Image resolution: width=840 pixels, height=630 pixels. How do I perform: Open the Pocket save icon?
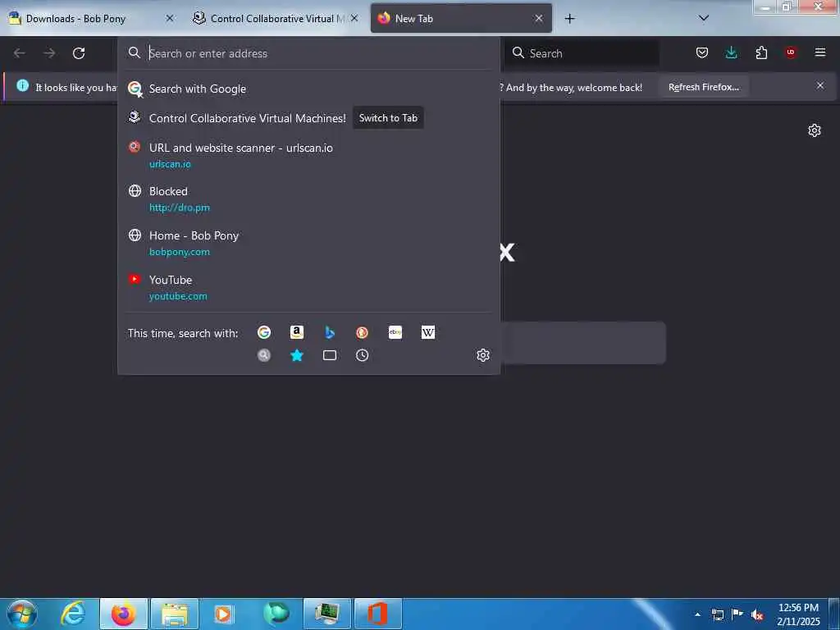click(702, 52)
